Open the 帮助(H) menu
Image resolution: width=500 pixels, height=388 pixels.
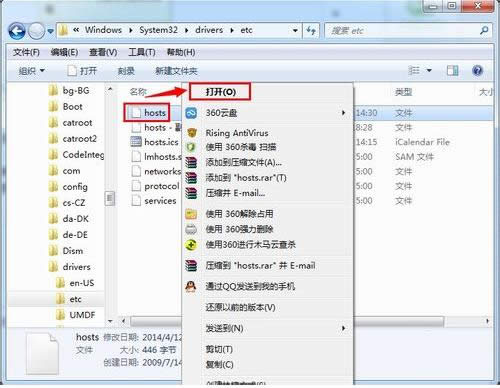point(181,52)
